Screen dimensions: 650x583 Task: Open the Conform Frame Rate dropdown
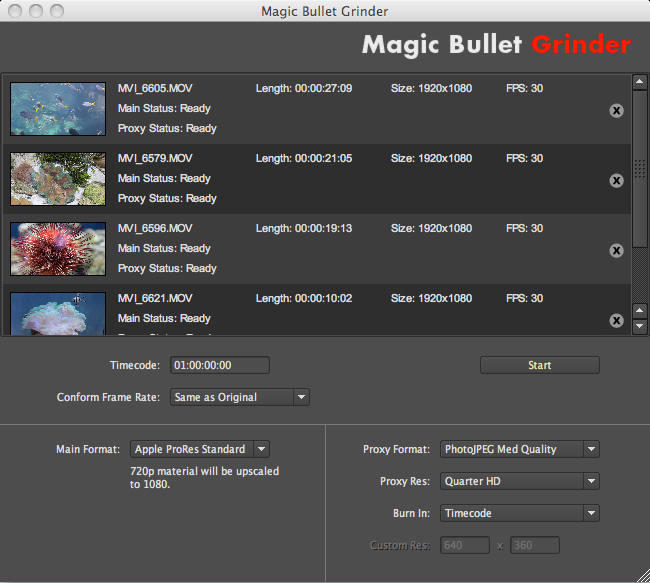(x=240, y=397)
